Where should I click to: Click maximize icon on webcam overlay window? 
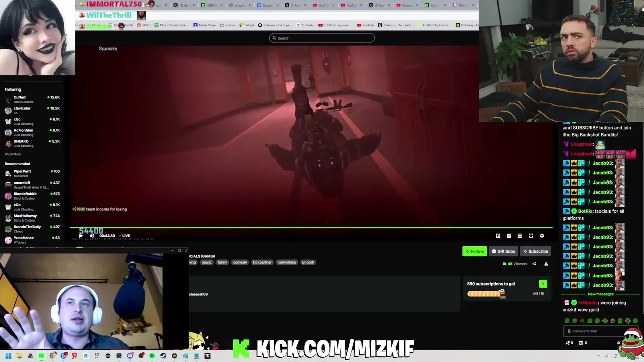point(179,251)
